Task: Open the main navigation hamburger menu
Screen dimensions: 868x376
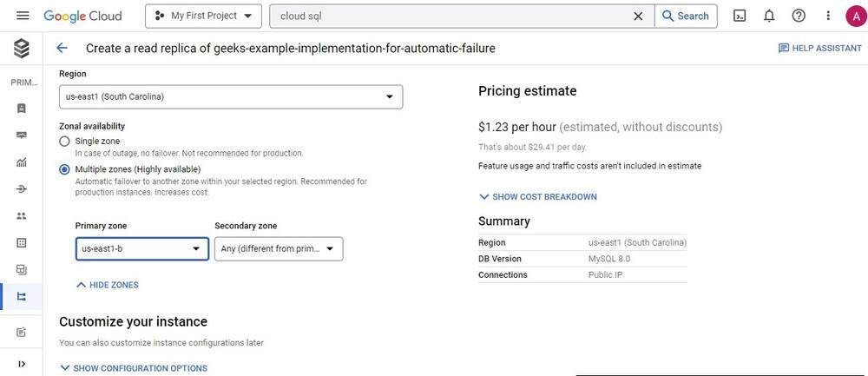Action: click(x=23, y=16)
